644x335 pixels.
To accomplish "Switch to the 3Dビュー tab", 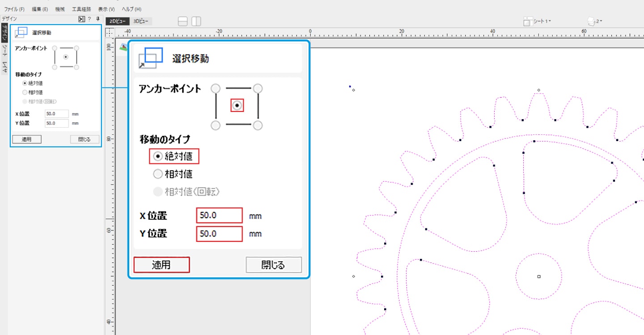I will (x=142, y=21).
